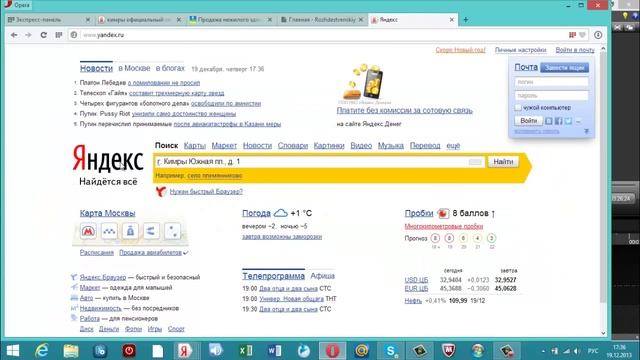Reload the Yandex page
Viewport: 640px width, 360px height.
point(43,35)
